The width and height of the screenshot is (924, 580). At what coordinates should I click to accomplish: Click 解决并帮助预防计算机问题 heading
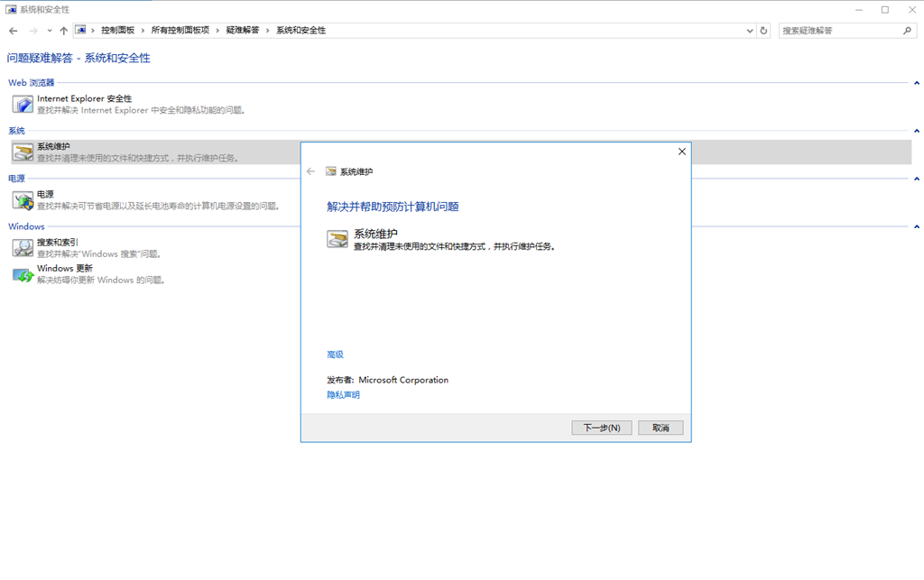393,207
